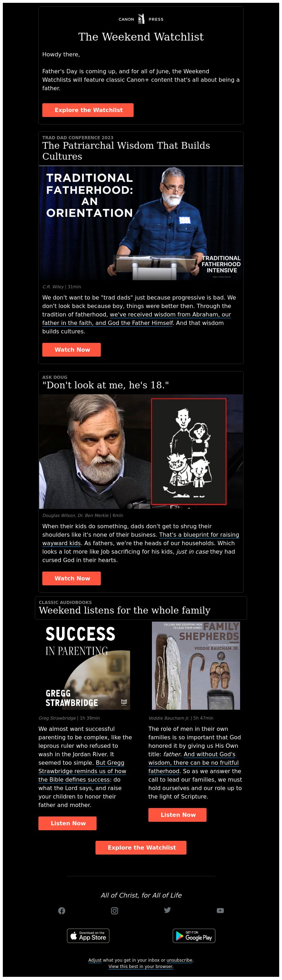Click the Get it on Google Play badge
The height and width of the screenshot is (980, 282).
[x=194, y=936]
